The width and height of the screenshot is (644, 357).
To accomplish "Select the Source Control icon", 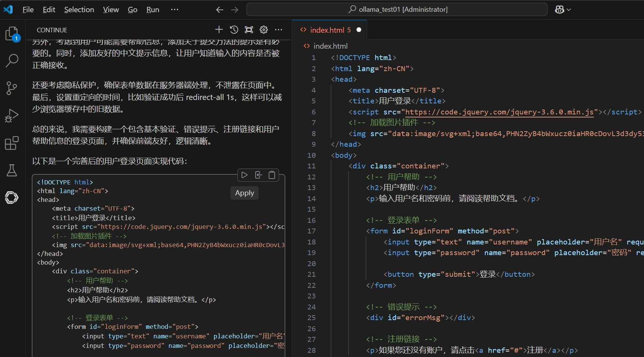I will (12, 88).
